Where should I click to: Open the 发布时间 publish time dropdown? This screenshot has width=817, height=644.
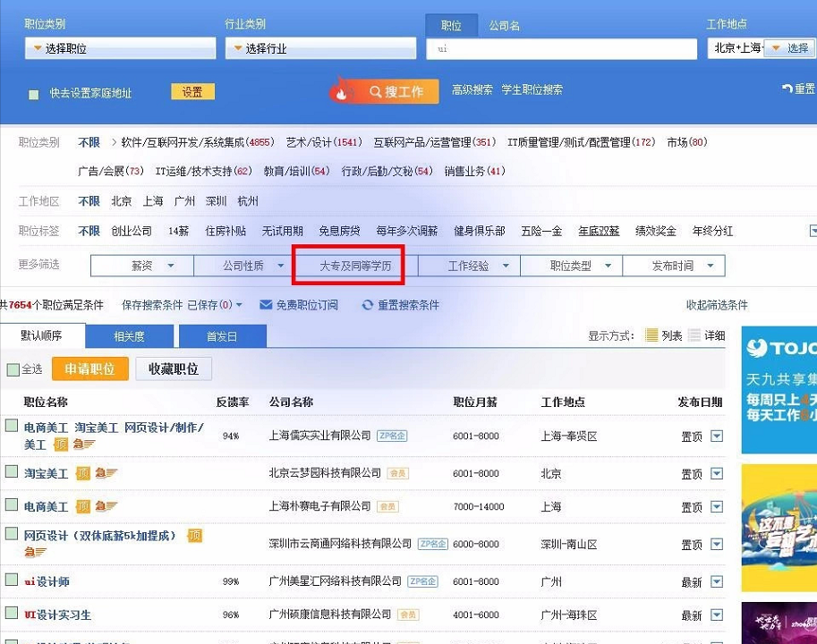tap(675, 266)
